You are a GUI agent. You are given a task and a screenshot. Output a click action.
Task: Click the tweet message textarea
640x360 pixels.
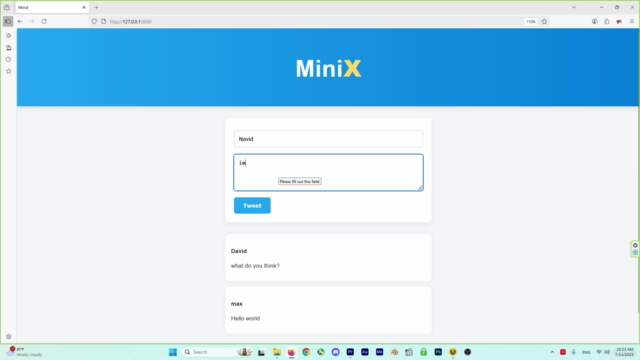pyautogui.click(x=328, y=172)
